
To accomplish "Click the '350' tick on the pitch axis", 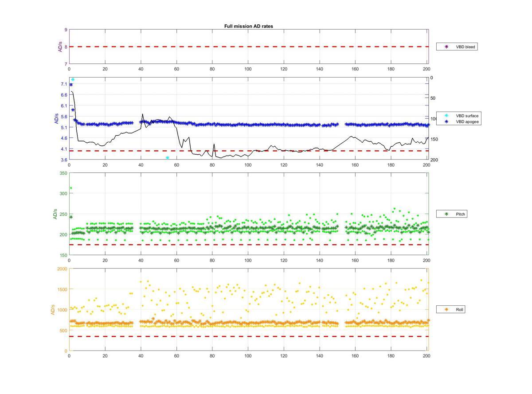I will pos(63,173).
